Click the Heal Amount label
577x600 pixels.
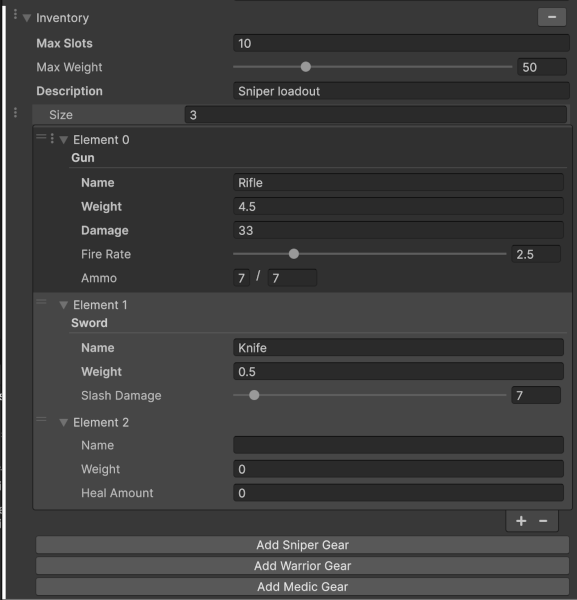point(117,493)
